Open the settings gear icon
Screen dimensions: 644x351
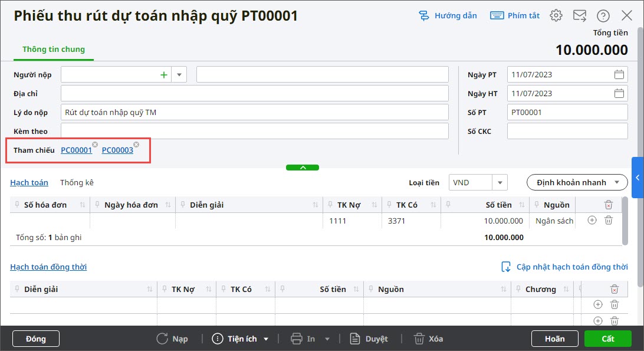[x=556, y=15]
